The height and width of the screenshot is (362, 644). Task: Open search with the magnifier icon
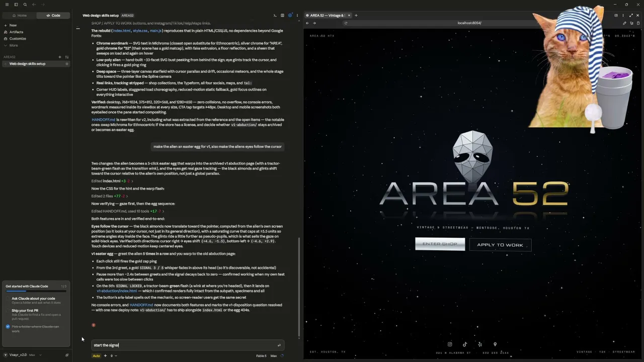[25, 5]
